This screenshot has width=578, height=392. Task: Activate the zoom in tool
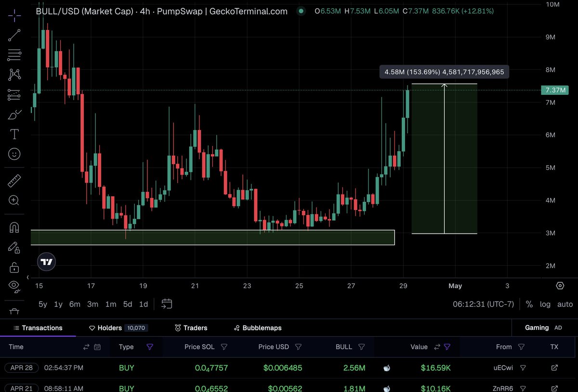14,200
